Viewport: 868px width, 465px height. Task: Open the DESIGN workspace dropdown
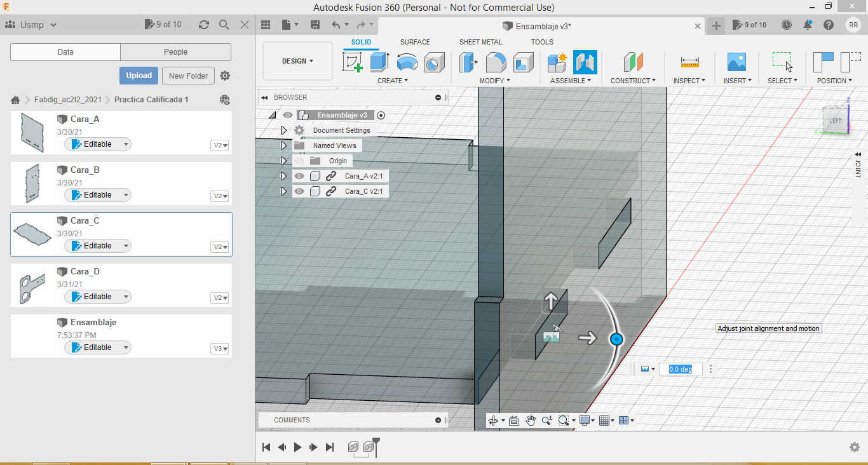pos(297,61)
